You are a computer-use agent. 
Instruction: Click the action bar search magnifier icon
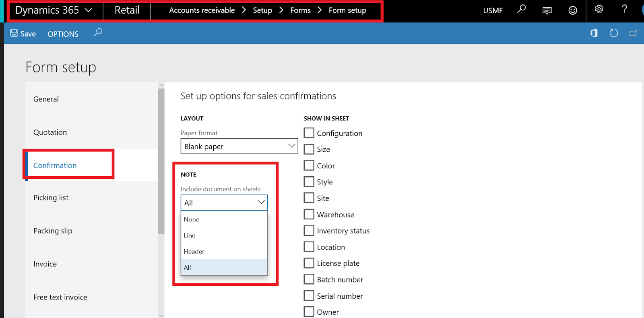[98, 33]
